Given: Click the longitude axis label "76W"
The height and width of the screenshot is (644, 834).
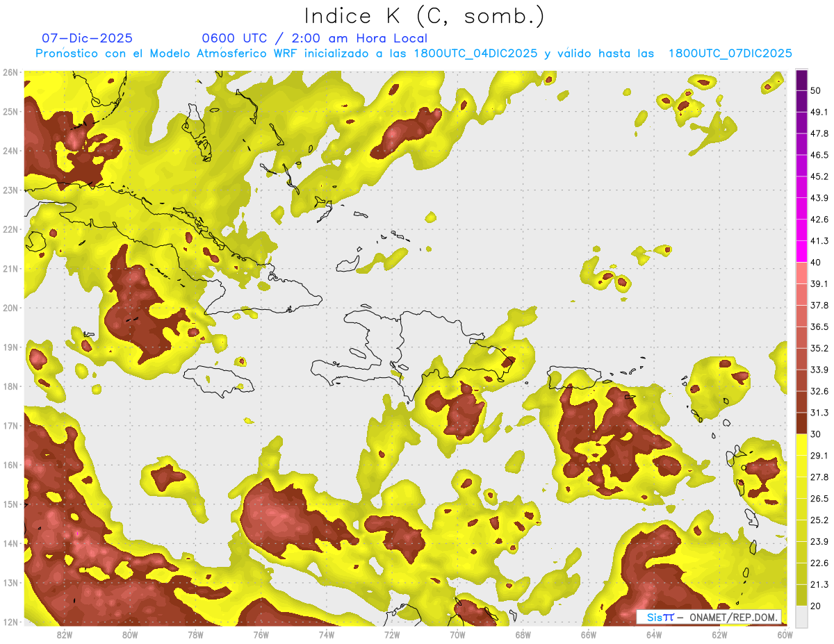Looking at the screenshot, I should click(x=261, y=634).
